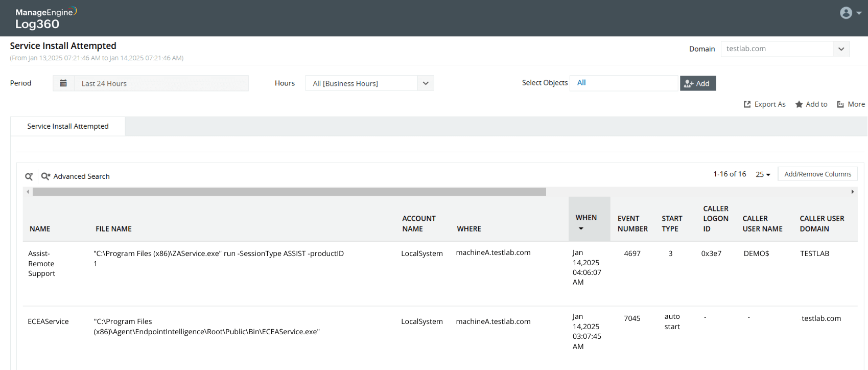Open the calendar icon for Period
This screenshot has width=868, height=370.
[x=63, y=83]
